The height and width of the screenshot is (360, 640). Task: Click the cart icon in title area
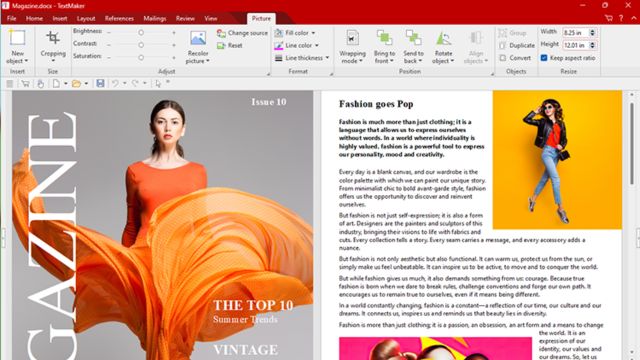click(x=609, y=18)
